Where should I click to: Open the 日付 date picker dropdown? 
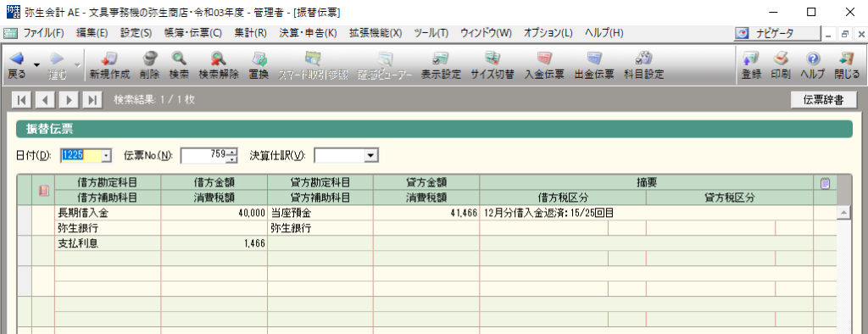(107, 156)
